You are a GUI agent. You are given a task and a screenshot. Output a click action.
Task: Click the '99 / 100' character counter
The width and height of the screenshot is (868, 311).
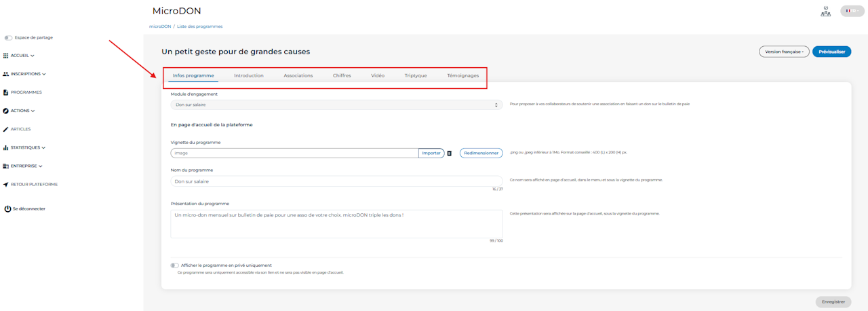coord(496,241)
